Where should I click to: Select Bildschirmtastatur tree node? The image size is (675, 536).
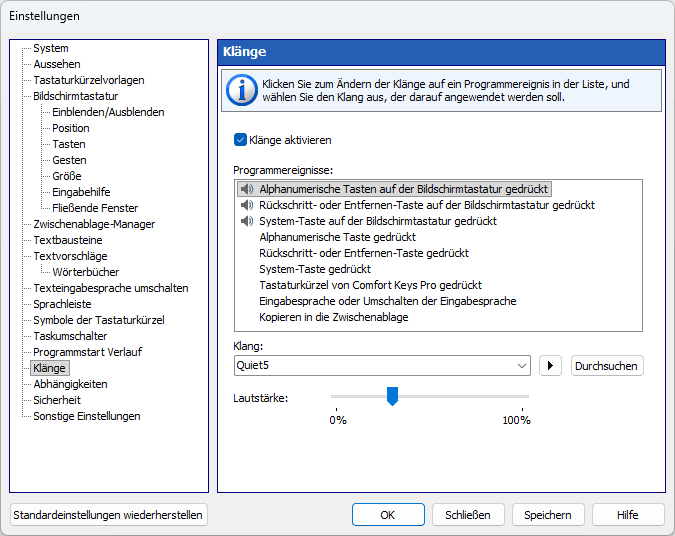pos(75,96)
